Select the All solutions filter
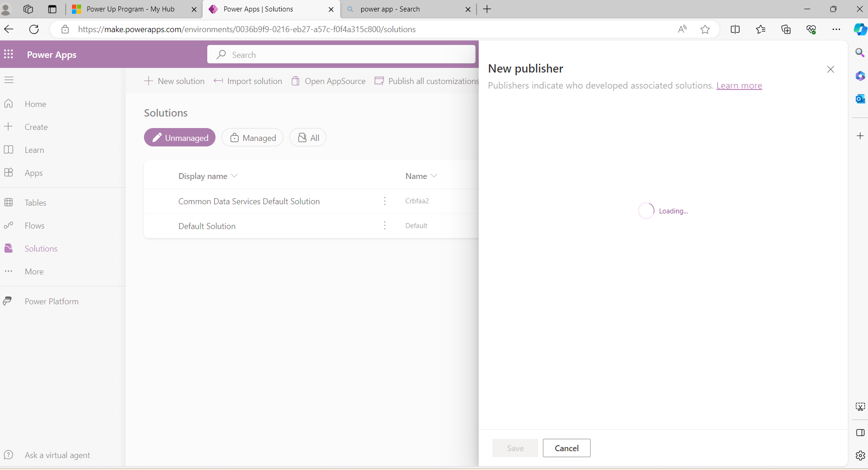Image resolution: width=868 pixels, height=470 pixels. click(x=307, y=137)
